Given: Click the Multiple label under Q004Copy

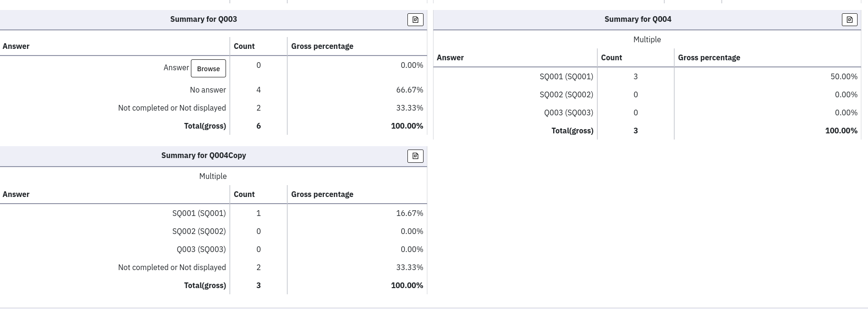Looking at the screenshot, I should (213, 177).
